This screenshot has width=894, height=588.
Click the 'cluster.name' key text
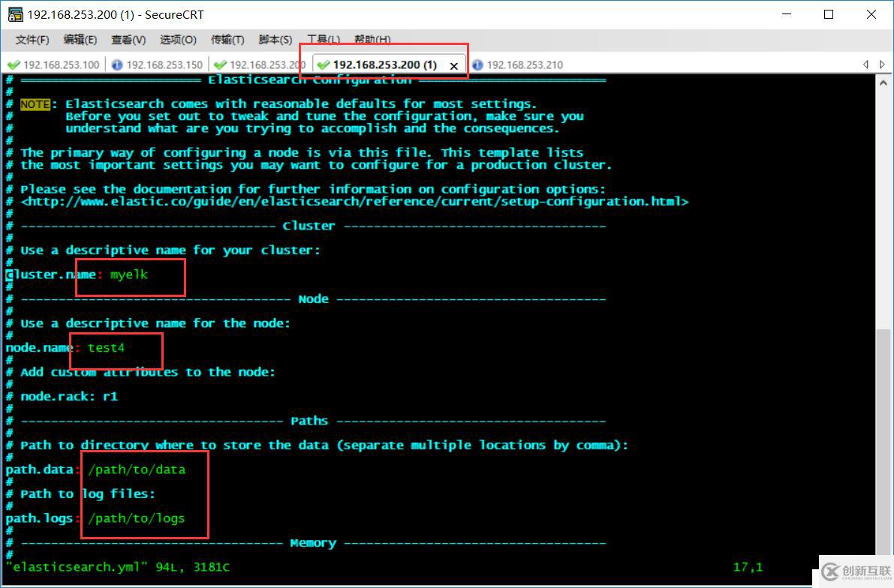pyautogui.click(x=50, y=274)
